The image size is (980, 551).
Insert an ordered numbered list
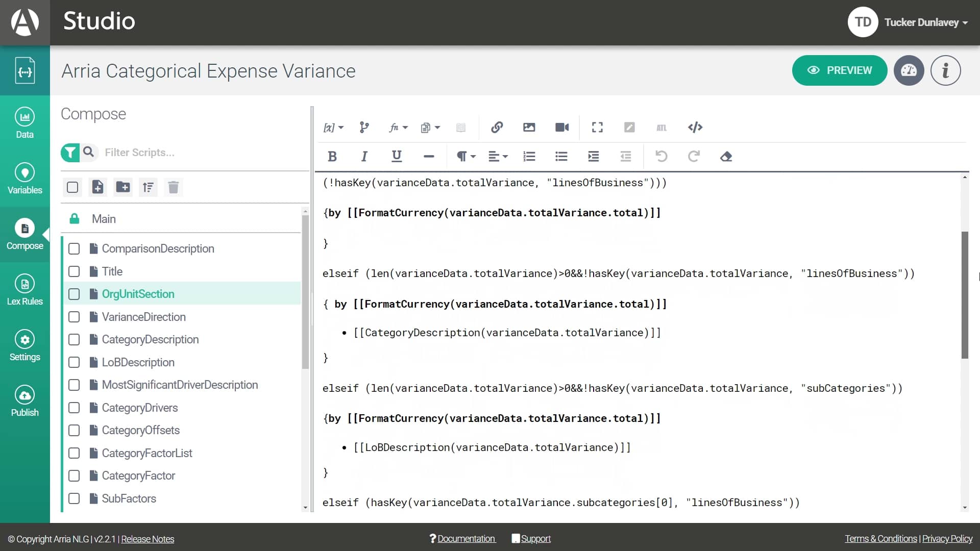coord(529,157)
